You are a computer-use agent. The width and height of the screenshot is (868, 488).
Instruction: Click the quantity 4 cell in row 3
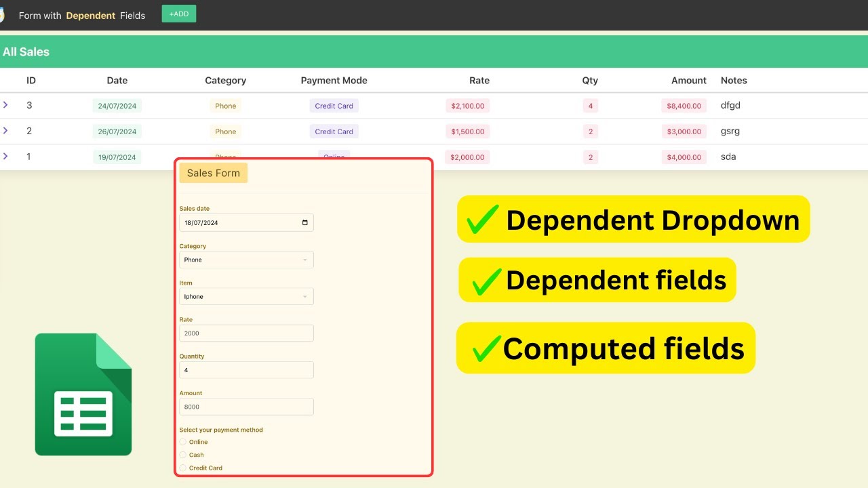[x=591, y=106]
